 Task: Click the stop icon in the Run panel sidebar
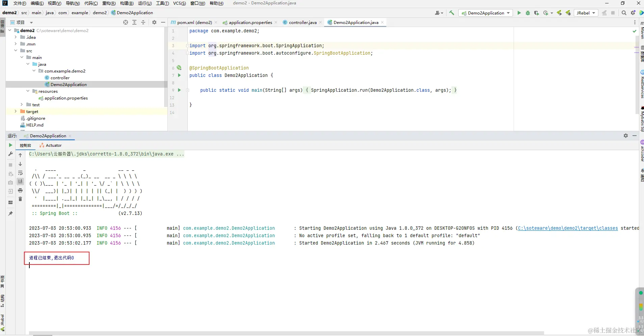tap(10, 165)
